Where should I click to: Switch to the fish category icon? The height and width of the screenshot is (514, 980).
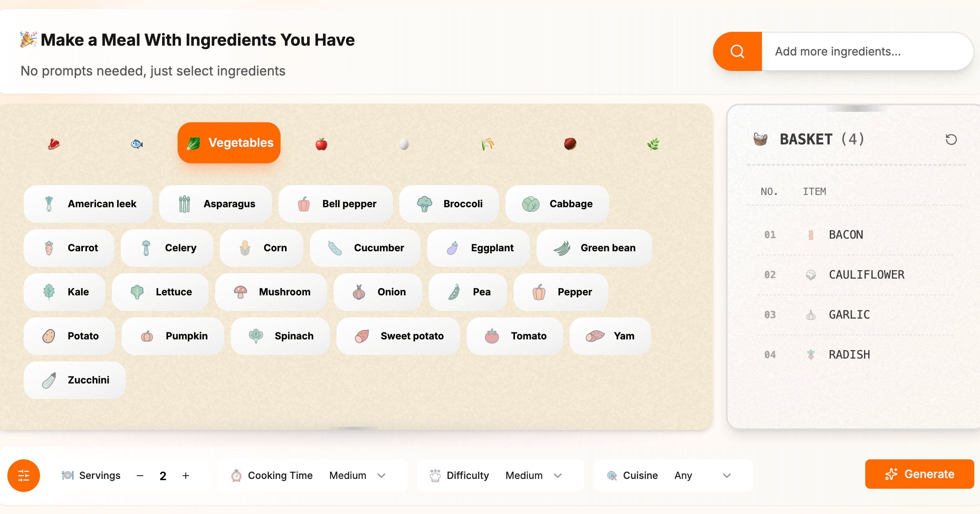coord(137,144)
